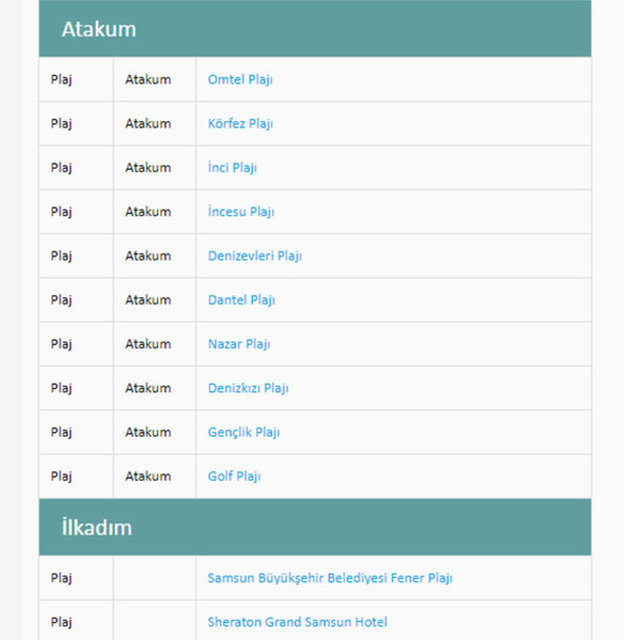This screenshot has height=640, width=624.
Task: Click the Atakum section header
Action: click(x=99, y=29)
